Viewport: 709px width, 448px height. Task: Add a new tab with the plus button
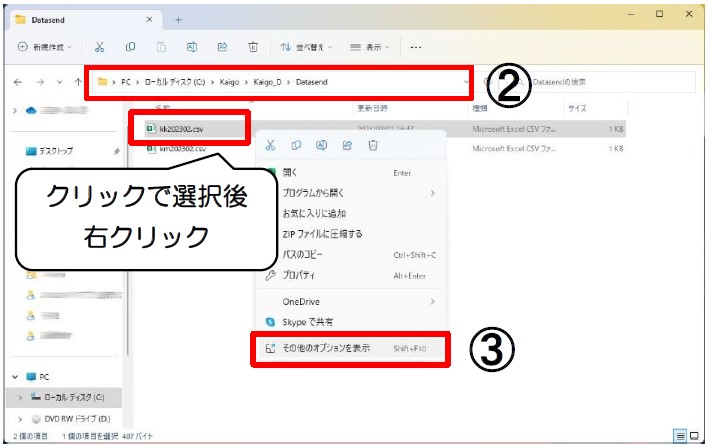coord(178,19)
